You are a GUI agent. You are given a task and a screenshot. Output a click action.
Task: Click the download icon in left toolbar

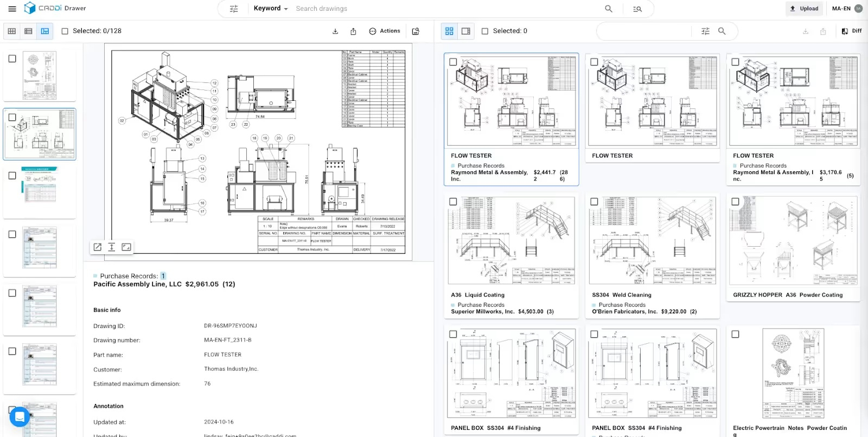335,31
